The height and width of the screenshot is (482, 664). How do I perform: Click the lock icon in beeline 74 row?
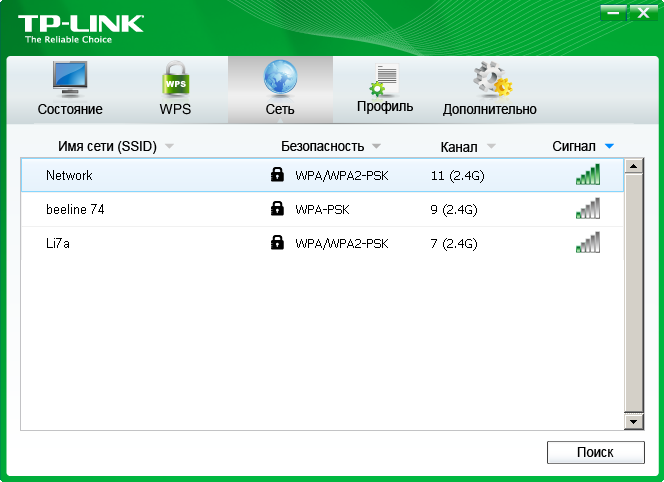[x=277, y=208]
